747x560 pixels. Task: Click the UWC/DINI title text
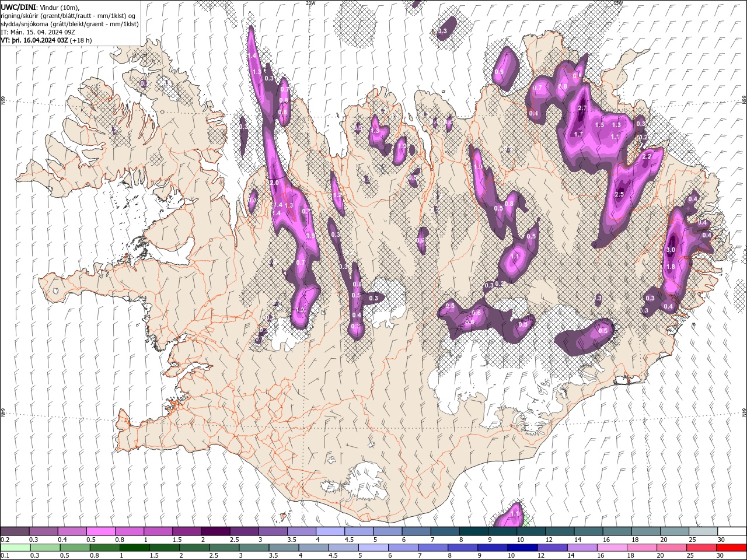point(19,7)
